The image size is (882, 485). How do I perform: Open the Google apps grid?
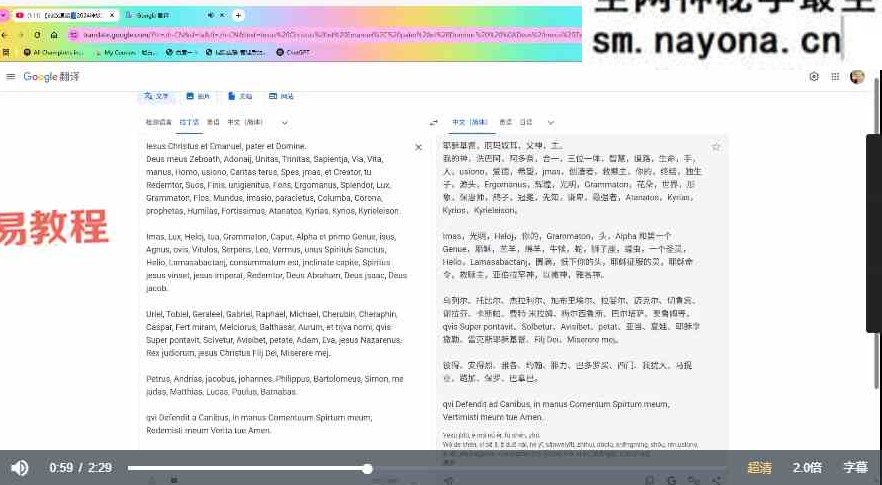coord(835,77)
